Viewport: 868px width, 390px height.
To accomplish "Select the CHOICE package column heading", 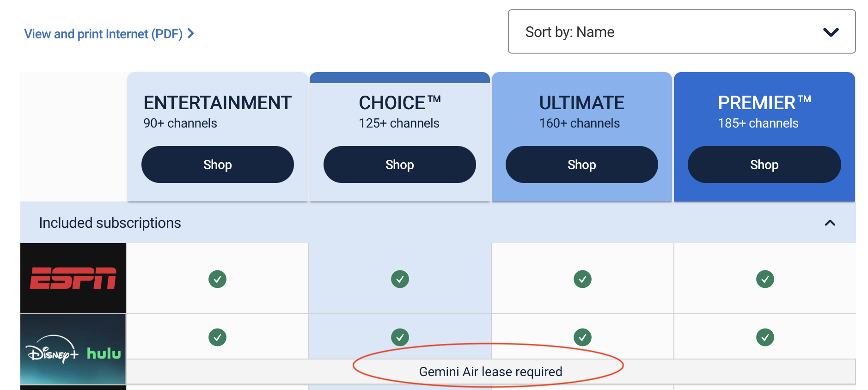I will click(400, 103).
